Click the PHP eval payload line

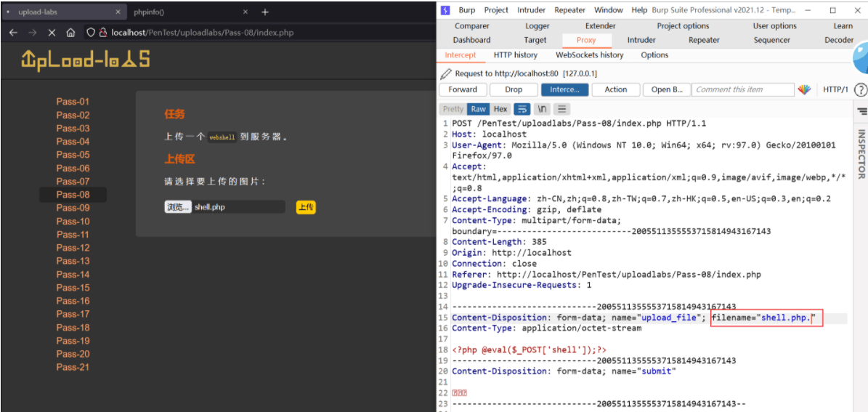tap(530, 350)
